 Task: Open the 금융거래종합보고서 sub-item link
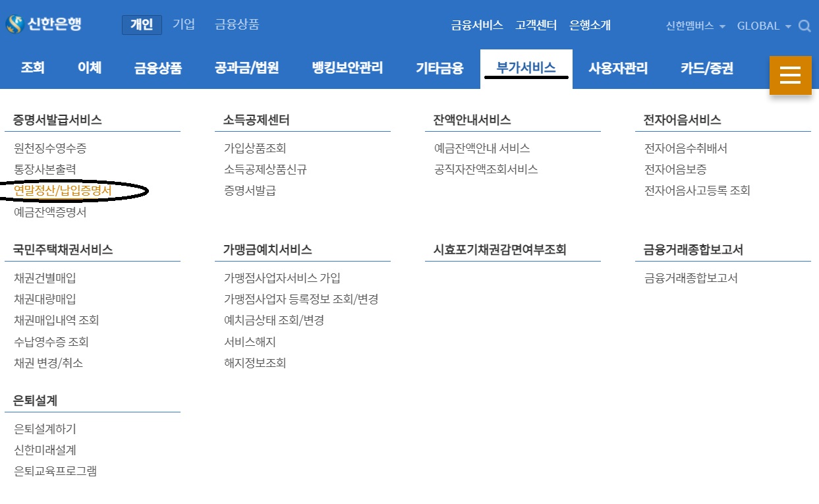coord(691,278)
